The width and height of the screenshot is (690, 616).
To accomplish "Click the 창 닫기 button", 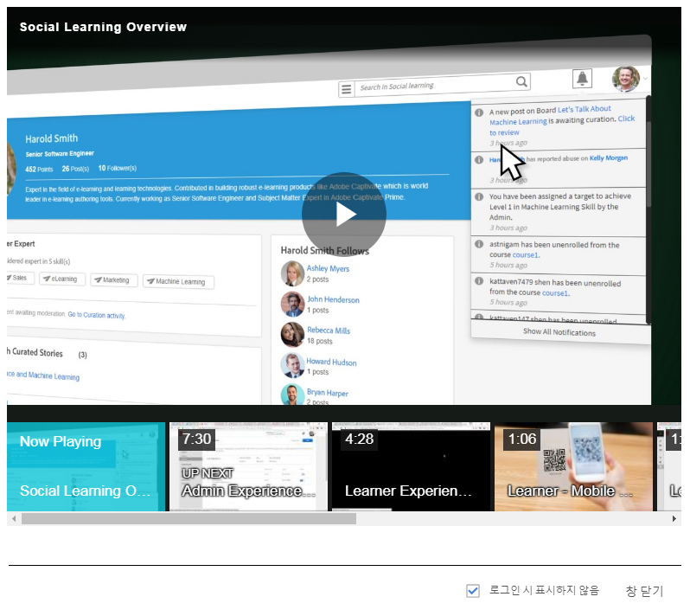I will coord(644,590).
